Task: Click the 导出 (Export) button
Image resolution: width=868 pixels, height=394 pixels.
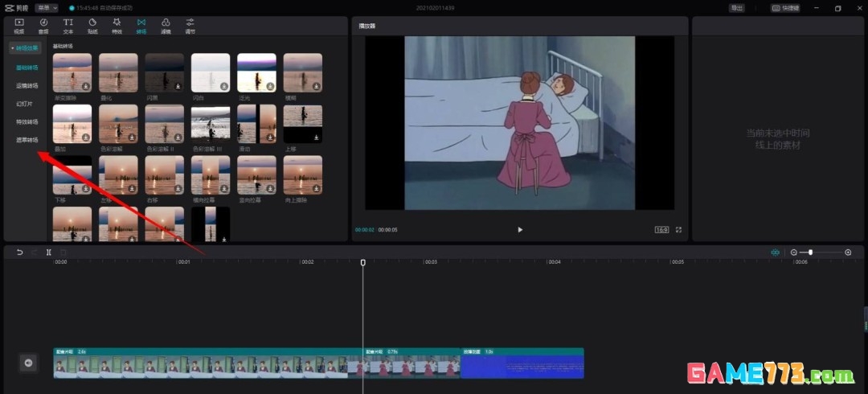Action: [x=736, y=8]
